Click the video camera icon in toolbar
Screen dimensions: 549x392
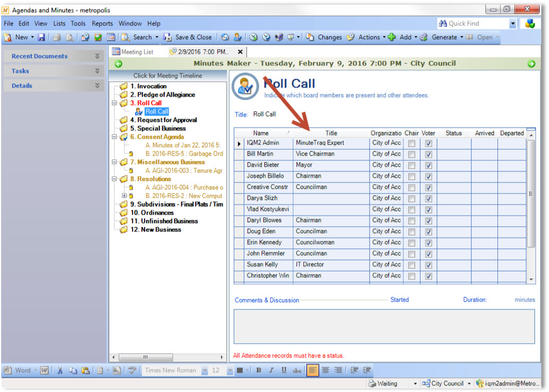279,37
